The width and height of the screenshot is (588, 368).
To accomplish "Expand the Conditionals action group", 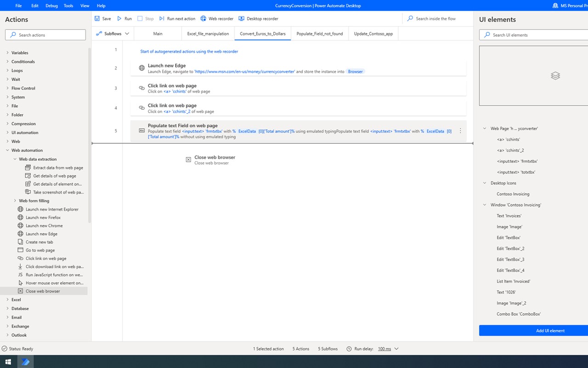I will [7, 62].
